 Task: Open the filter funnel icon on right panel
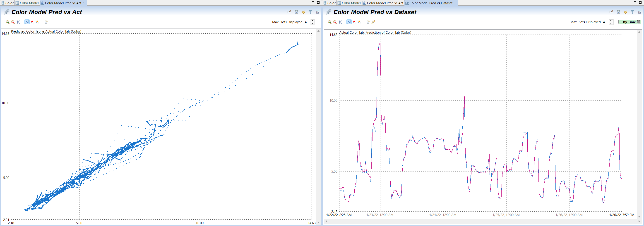[x=632, y=12]
